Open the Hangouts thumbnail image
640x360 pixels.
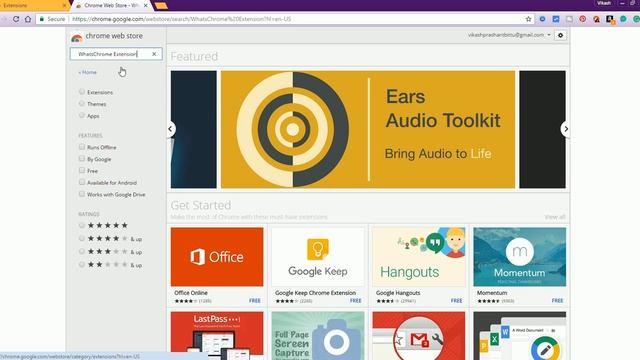pyautogui.click(x=419, y=257)
